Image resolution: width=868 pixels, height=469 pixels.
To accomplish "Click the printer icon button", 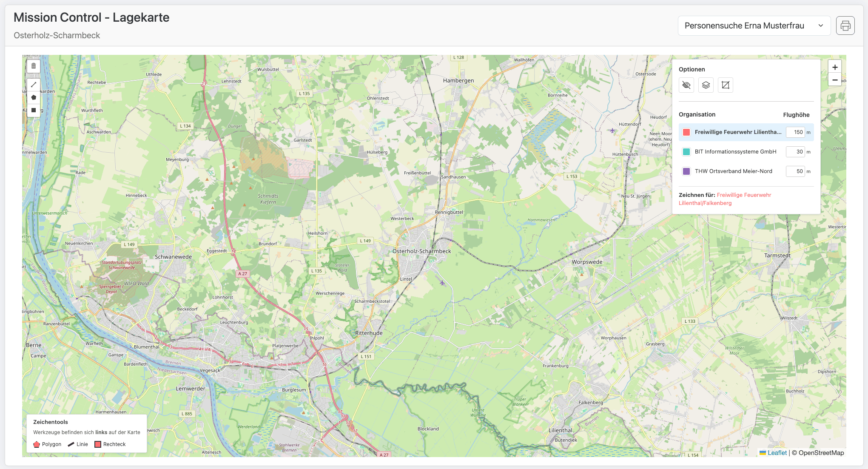I will 845,26.
